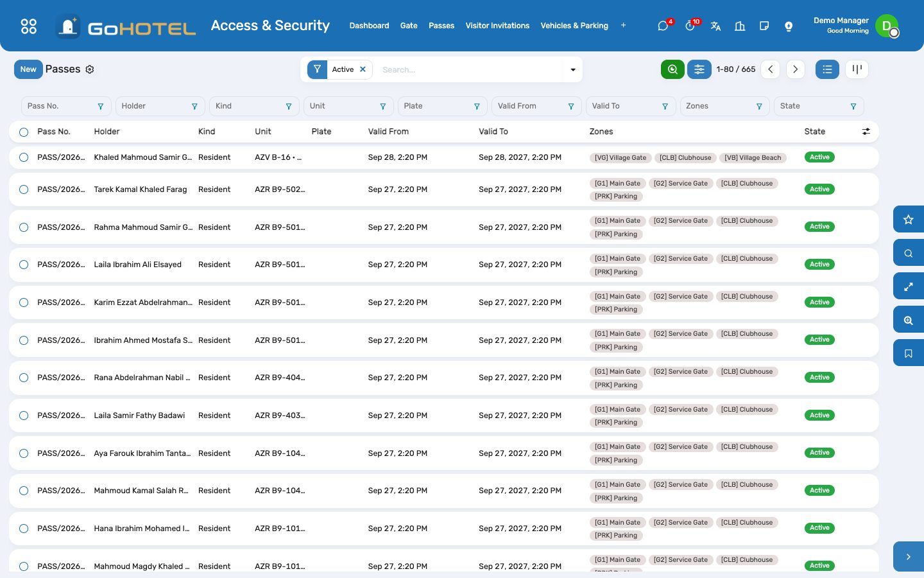Go to the next page of passes
Screen dimensions: 924x578
[x=795, y=69]
